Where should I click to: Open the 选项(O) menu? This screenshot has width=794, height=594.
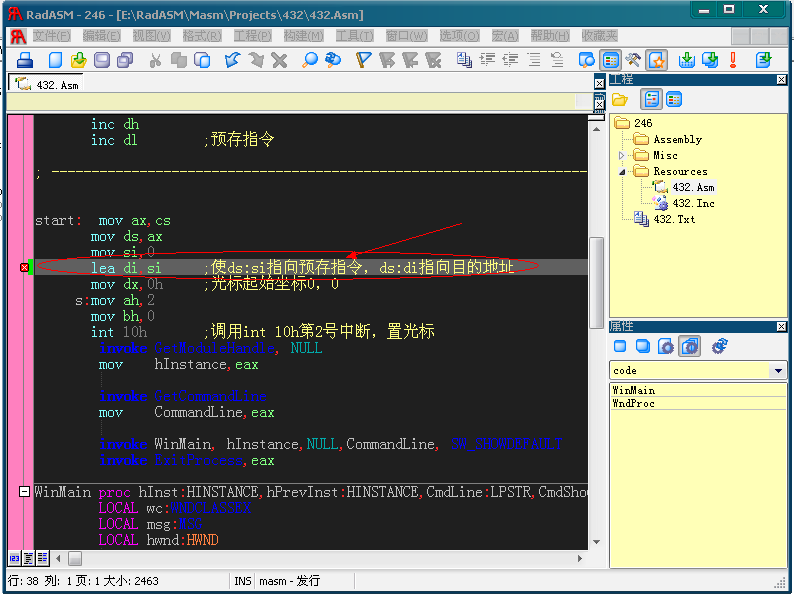(459, 35)
